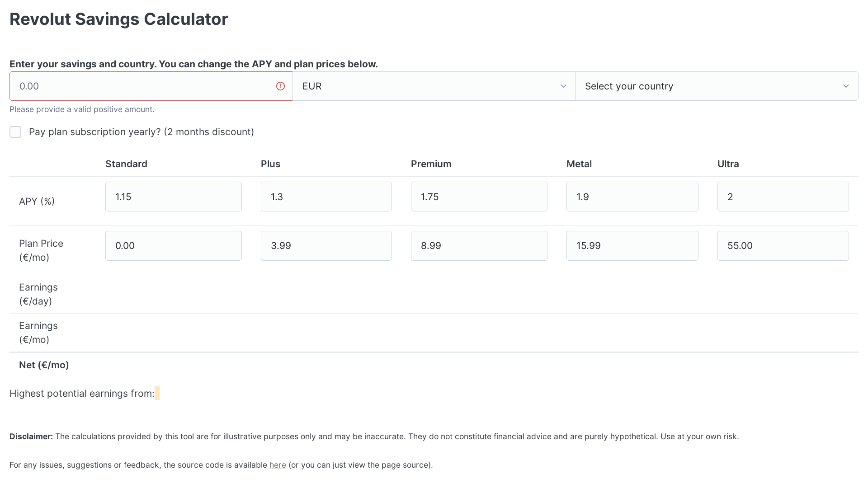The width and height of the screenshot is (868, 488).
Task: Click 'Please provide a valid positive amount.' message
Action: 82,109
